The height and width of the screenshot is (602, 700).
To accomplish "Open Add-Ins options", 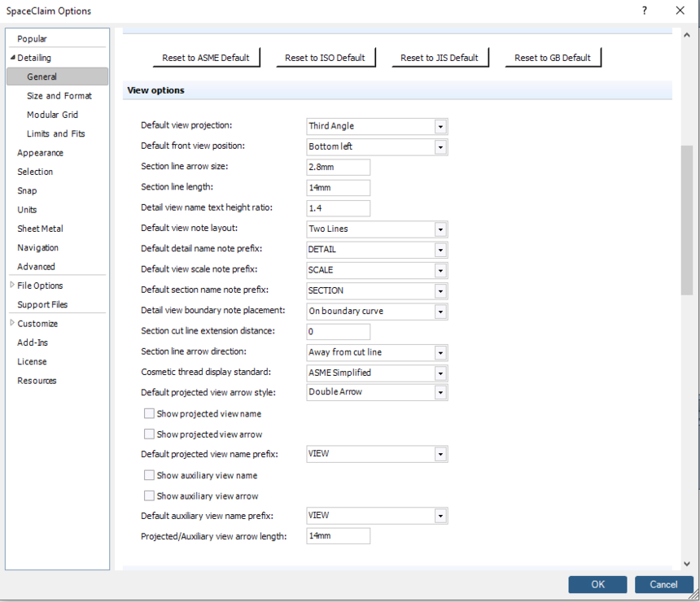I will [32, 342].
